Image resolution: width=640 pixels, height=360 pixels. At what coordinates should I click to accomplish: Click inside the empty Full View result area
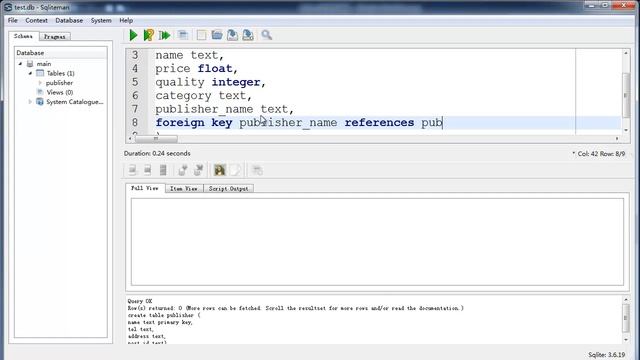[x=377, y=242]
